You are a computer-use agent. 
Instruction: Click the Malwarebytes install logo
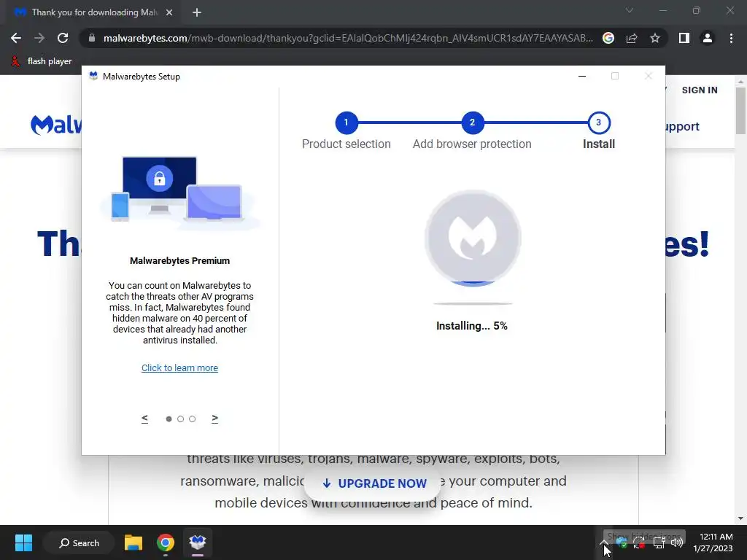(x=473, y=238)
